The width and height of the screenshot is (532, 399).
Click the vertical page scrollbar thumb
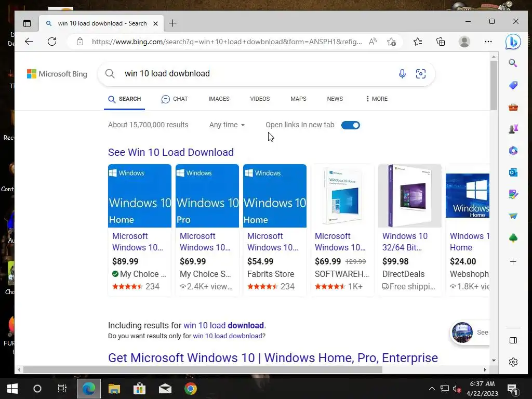point(494,86)
